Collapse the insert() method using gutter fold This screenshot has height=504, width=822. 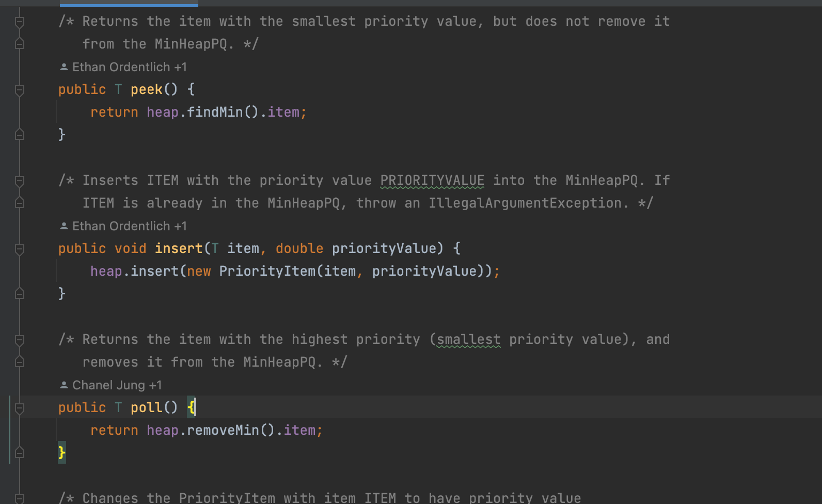[20, 249]
